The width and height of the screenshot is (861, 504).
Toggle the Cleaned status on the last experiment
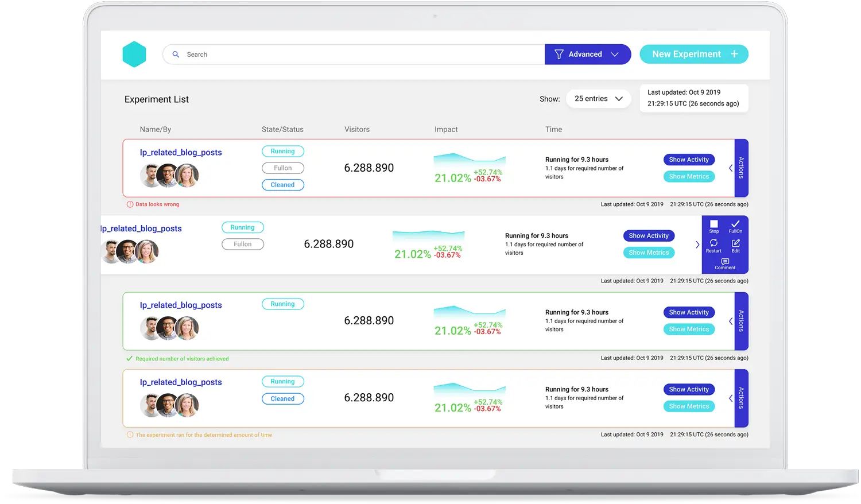(x=282, y=398)
